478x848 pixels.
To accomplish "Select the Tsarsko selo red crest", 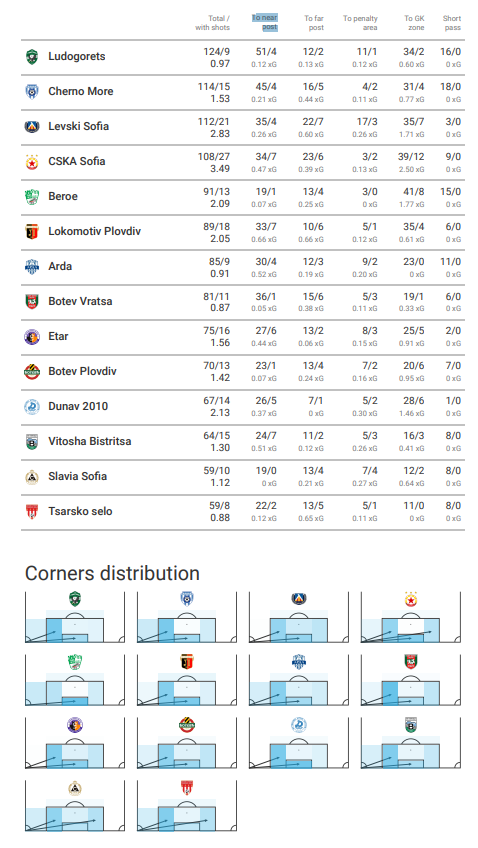I will point(32,512).
